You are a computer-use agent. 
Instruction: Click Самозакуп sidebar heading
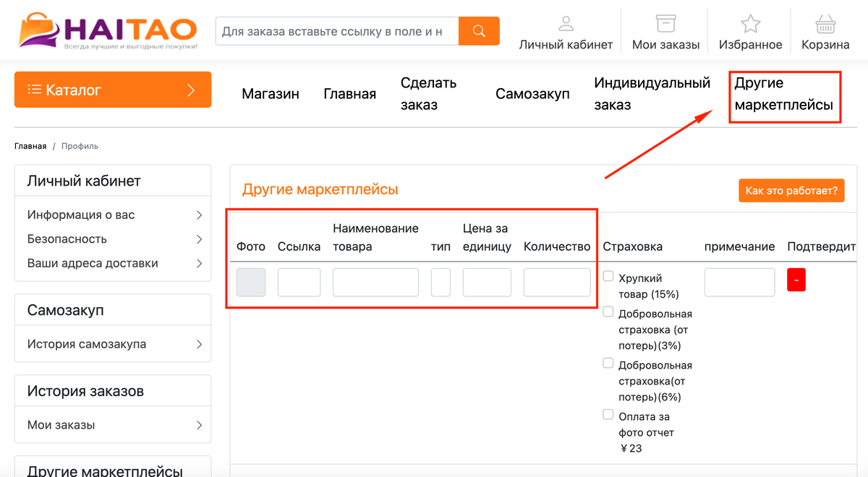pyautogui.click(x=66, y=310)
